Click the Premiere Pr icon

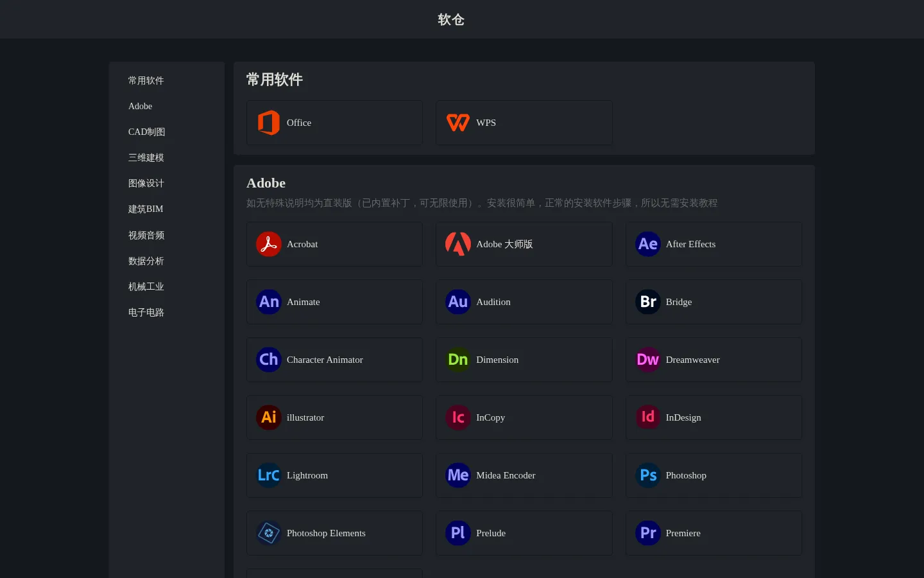click(648, 533)
